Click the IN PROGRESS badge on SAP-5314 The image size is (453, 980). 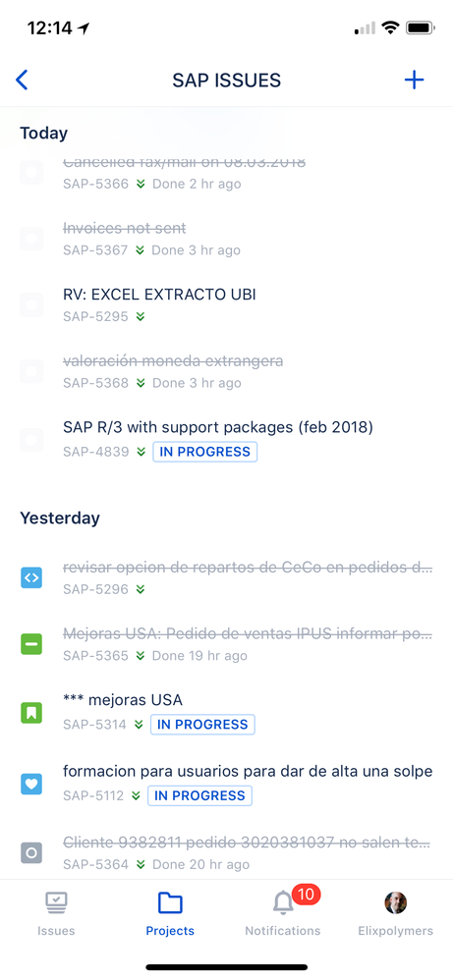click(202, 725)
